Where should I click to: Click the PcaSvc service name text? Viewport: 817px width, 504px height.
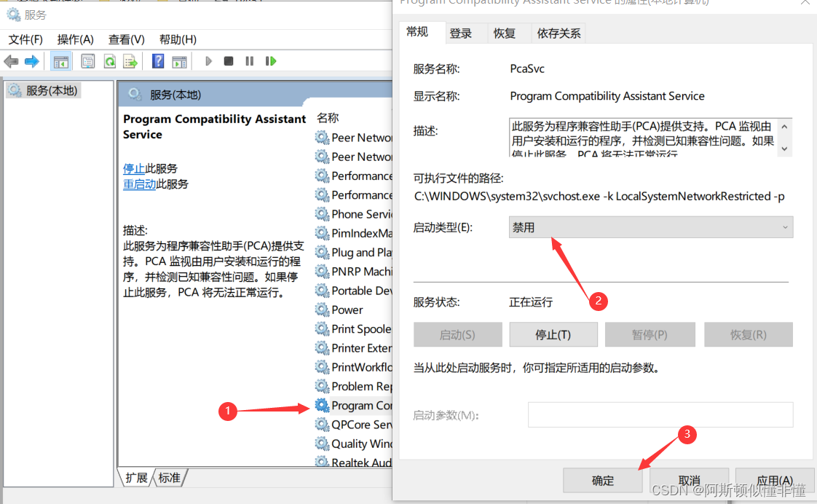pos(527,68)
